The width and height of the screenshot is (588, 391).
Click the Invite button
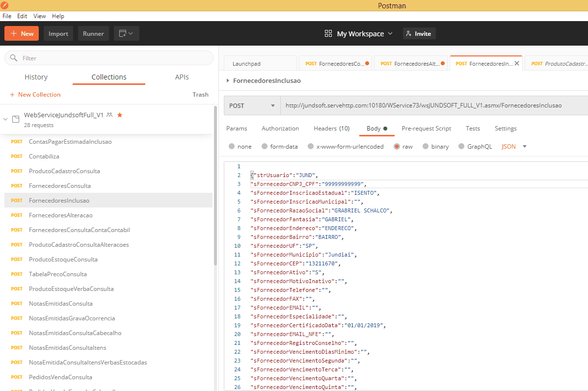point(419,33)
